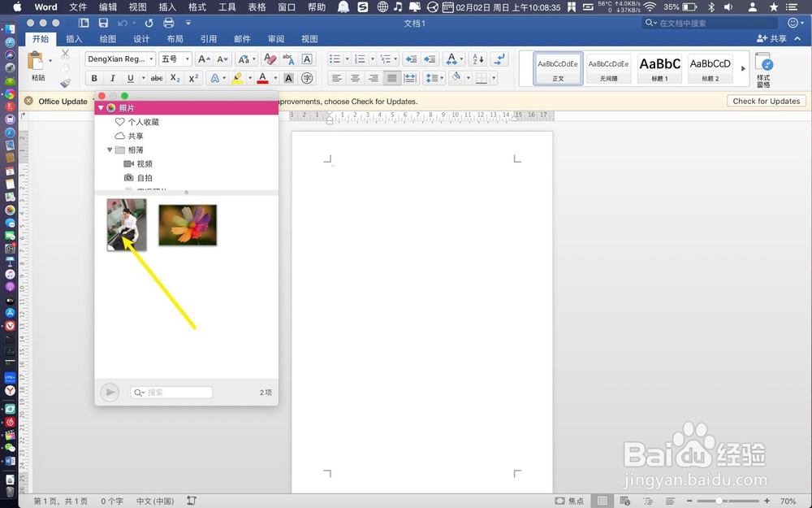812x508 pixels.
Task: Toggle strikethrough abc formatting
Action: coord(157,78)
